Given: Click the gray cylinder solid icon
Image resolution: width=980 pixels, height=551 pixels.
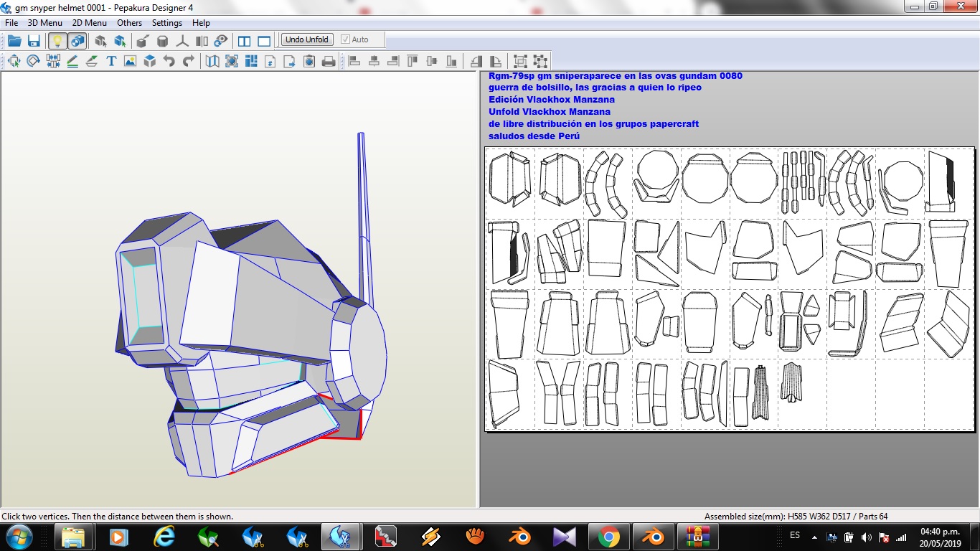Looking at the screenshot, I should click(x=163, y=41).
